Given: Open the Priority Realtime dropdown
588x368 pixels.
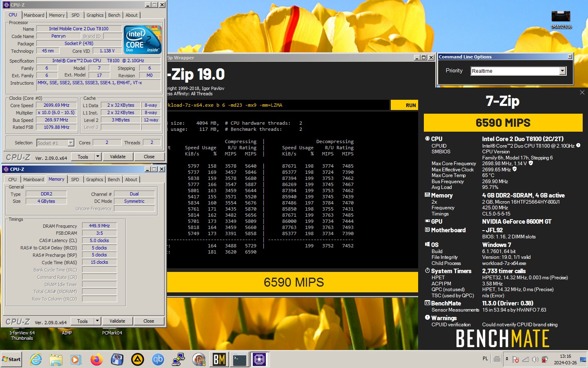Looking at the screenshot, I should click(563, 71).
